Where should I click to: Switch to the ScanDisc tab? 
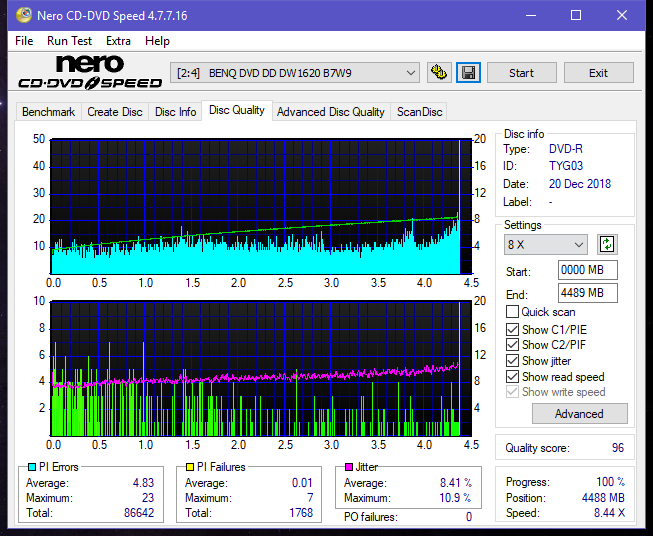coord(419,112)
